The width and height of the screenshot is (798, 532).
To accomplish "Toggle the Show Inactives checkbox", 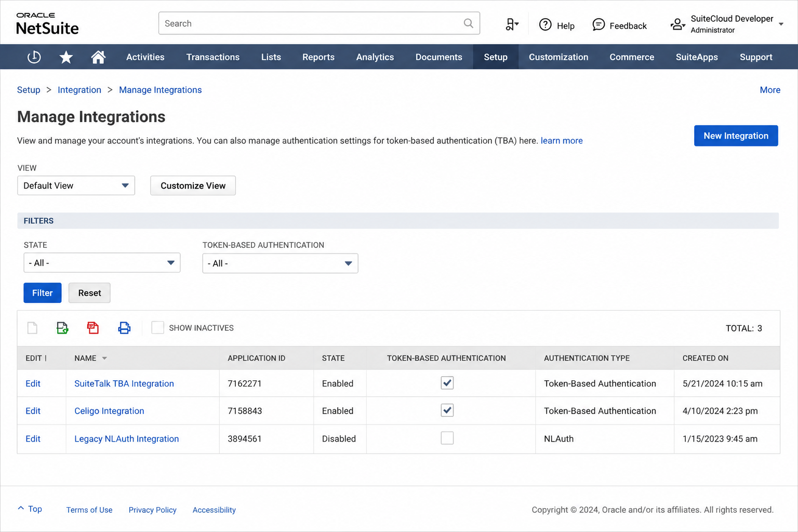I will pyautogui.click(x=157, y=327).
